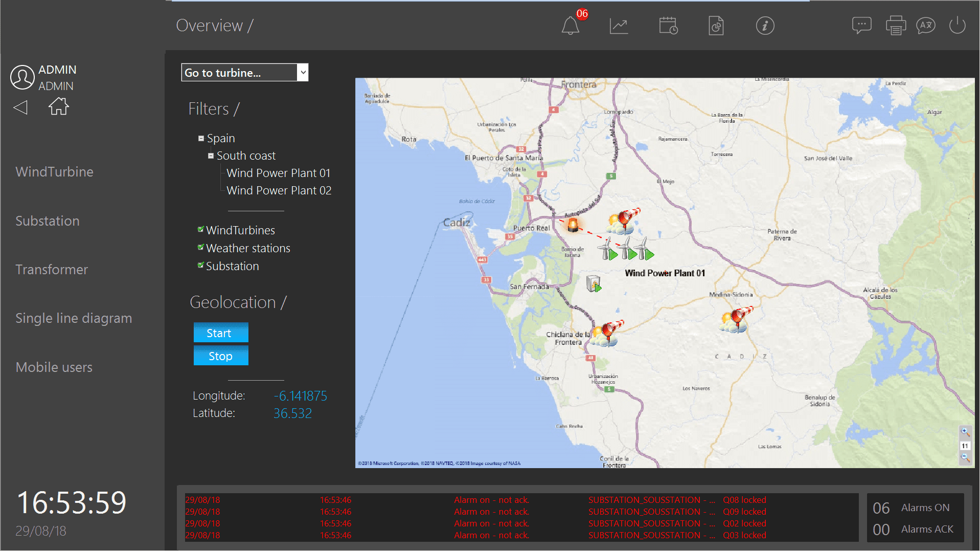Click the information icon
The height and width of the screenshot is (551, 980).
pos(765,26)
